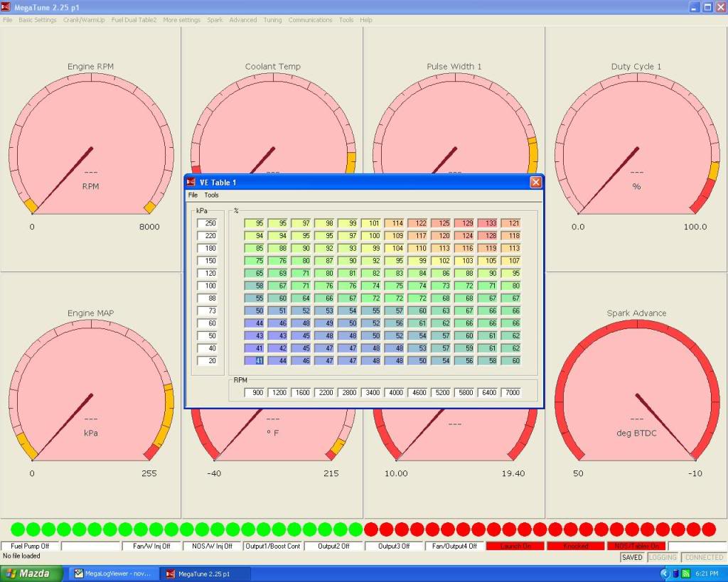
Task: Click the MegaLogViewer taskbar icon
Action: point(79,573)
